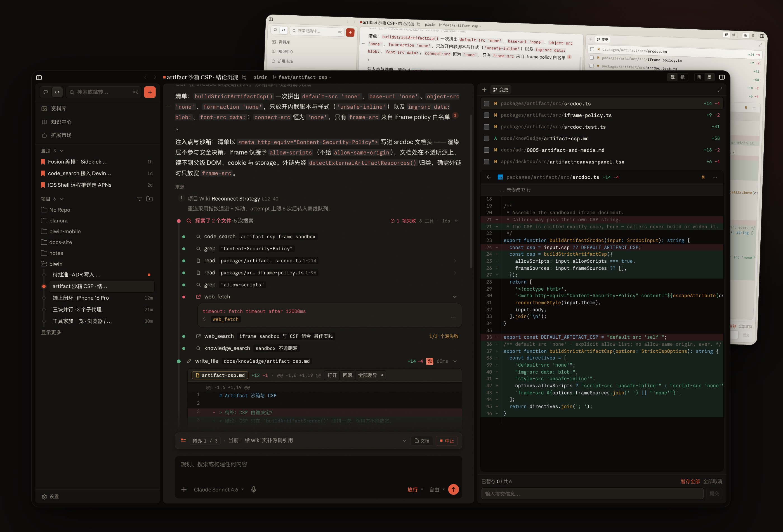The height and width of the screenshot is (532, 783).
Task: Check the srcdoc.ts file checkbox
Action: 487,104
